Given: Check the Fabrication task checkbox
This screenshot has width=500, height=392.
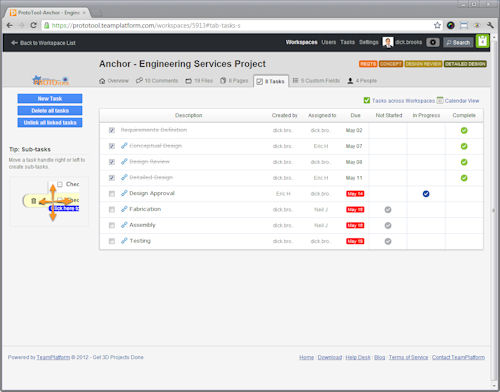Looking at the screenshot, I should (x=112, y=209).
